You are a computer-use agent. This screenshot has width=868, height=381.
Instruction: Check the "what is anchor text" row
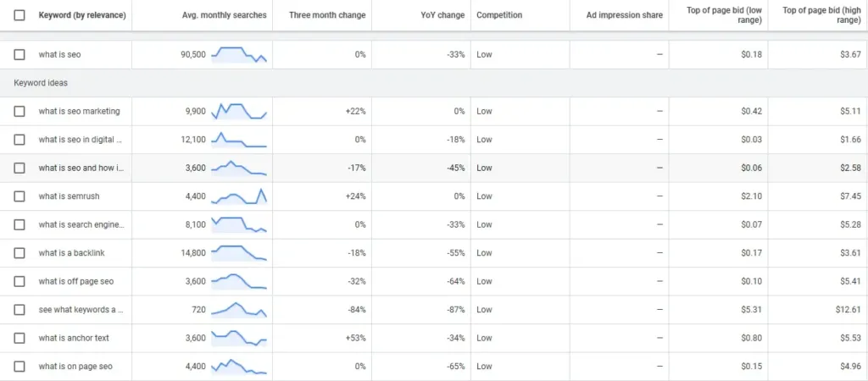tap(19, 339)
